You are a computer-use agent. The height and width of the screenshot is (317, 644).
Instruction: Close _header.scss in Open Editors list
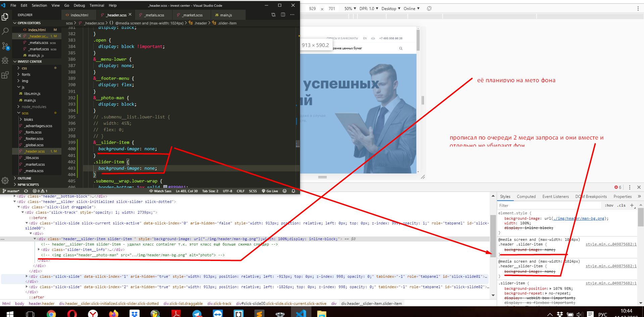pyautogui.click(x=19, y=36)
